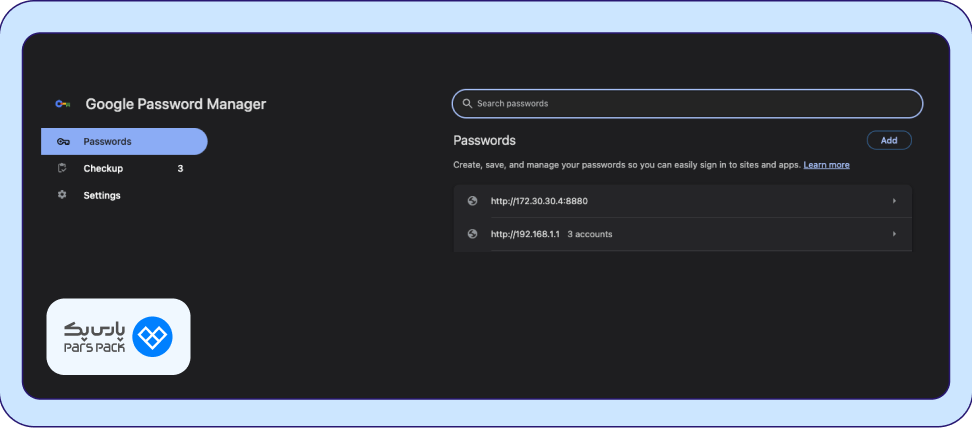This screenshot has width=972, height=428.
Task: Focus the Search passwords field
Action: 687,104
